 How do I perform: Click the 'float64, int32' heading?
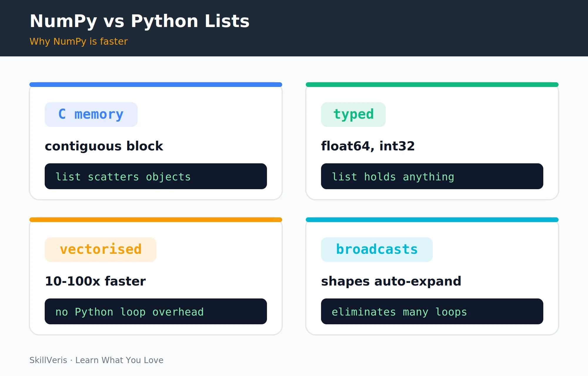point(368,146)
